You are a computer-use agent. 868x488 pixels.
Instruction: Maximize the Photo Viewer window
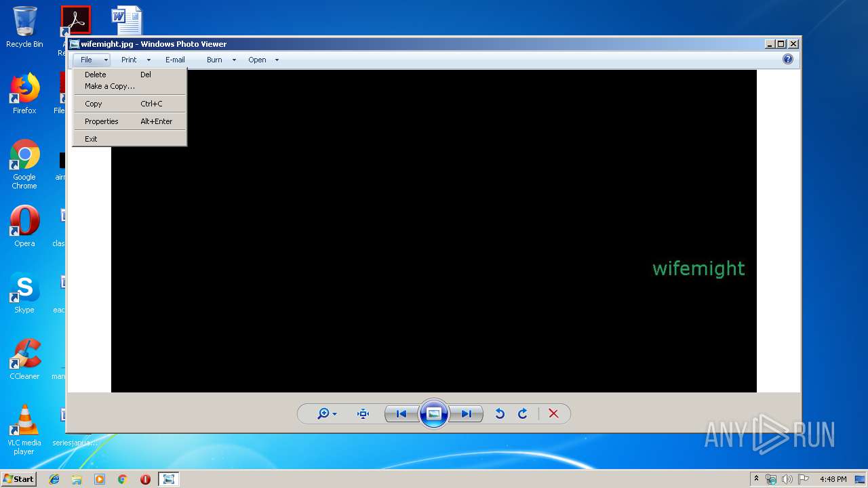click(781, 44)
